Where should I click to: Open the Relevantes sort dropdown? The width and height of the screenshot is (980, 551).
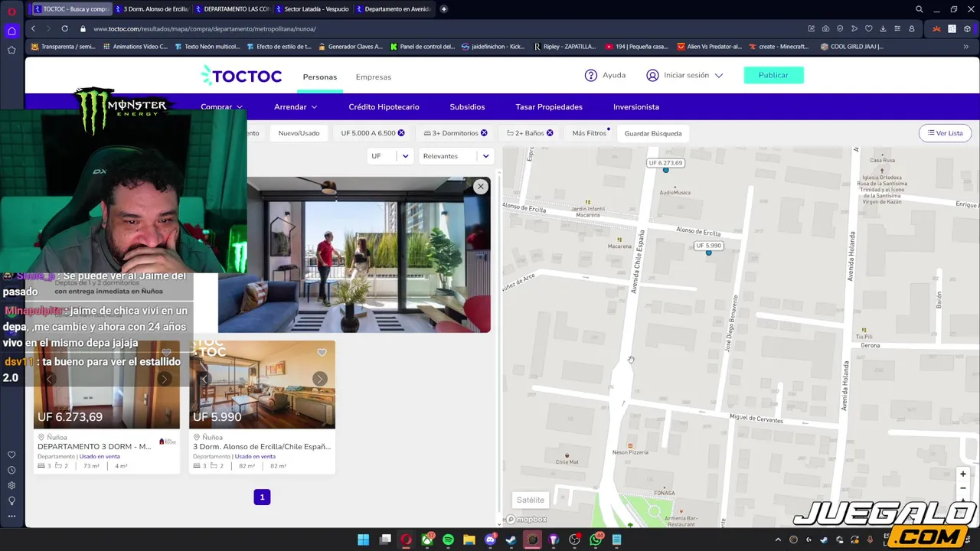point(456,156)
